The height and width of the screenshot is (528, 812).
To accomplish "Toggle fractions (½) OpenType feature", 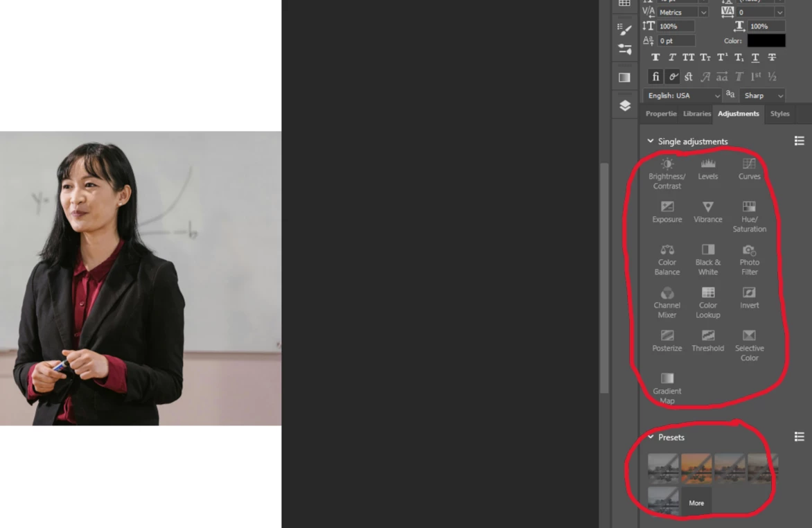I will pyautogui.click(x=772, y=77).
